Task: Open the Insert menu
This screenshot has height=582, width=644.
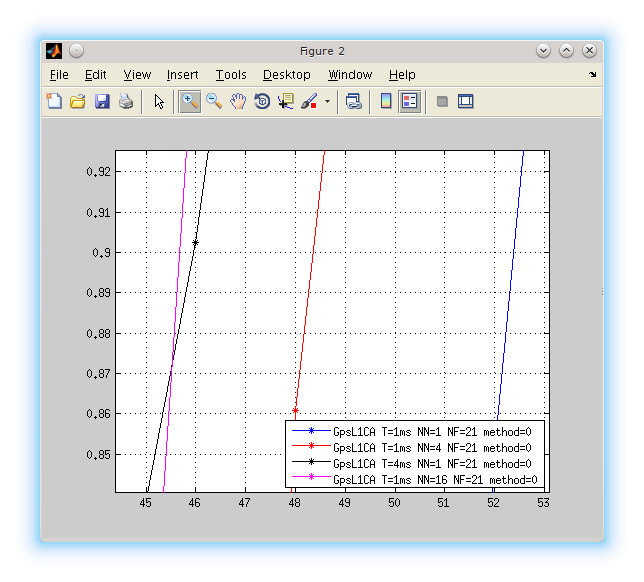Action: pos(182,75)
